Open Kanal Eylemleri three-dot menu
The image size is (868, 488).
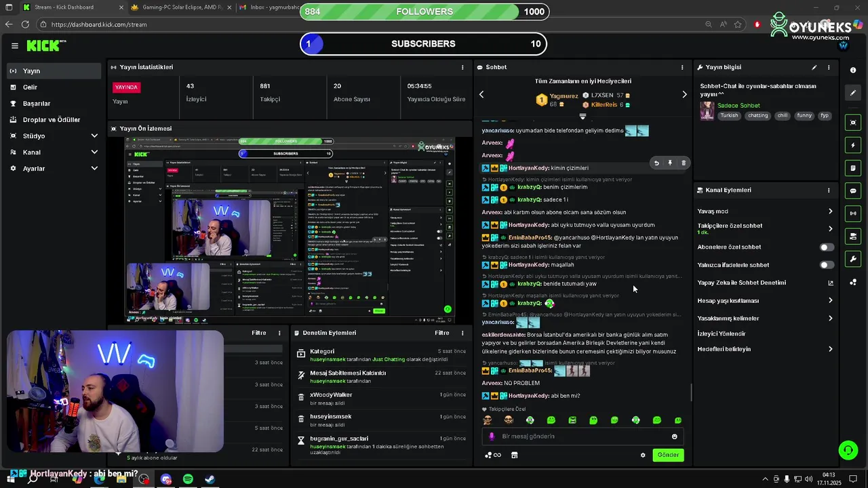pos(829,190)
